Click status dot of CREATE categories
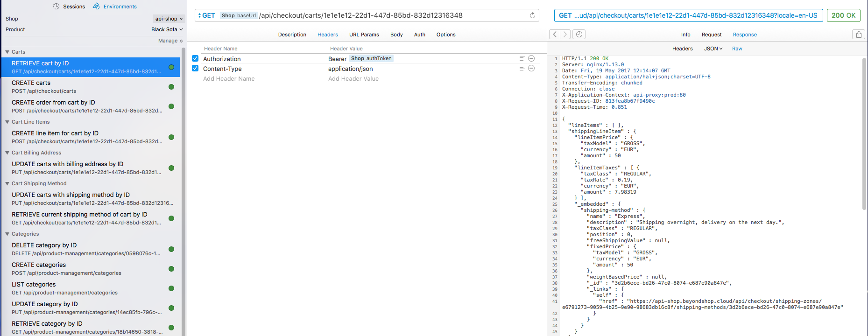Viewport: 868px width, 336px height. click(171, 269)
